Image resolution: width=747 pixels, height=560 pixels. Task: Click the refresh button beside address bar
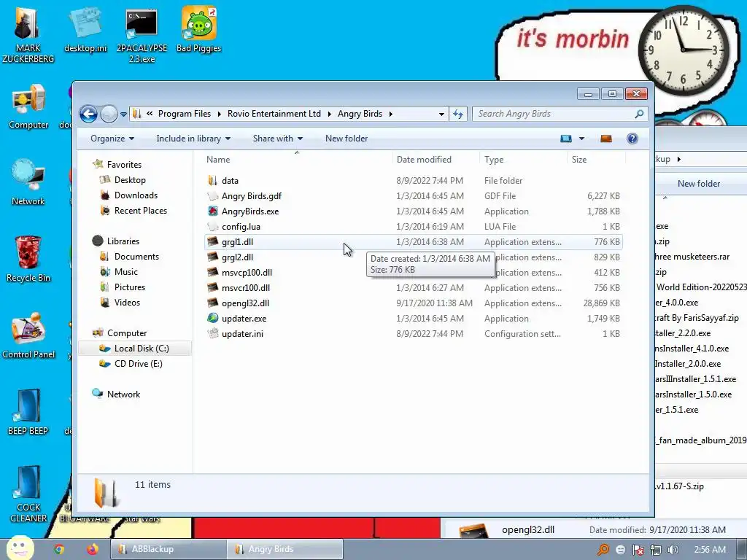pyautogui.click(x=458, y=114)
